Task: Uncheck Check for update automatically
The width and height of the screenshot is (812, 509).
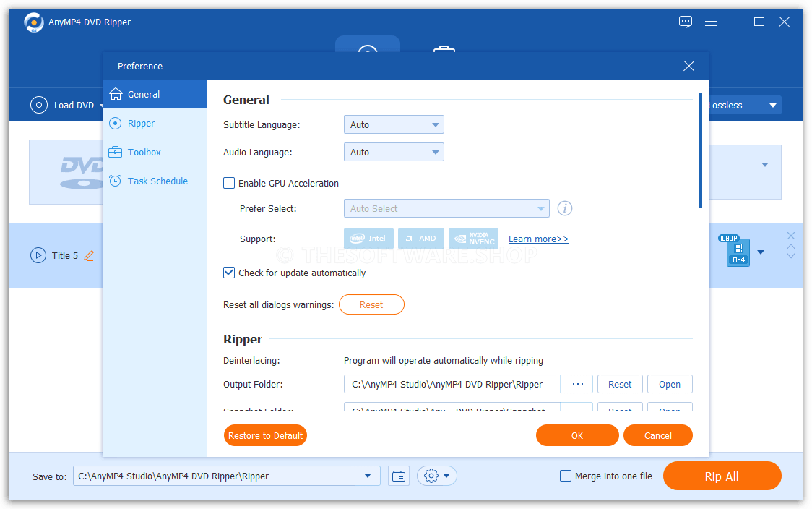Action: (229, 273)
